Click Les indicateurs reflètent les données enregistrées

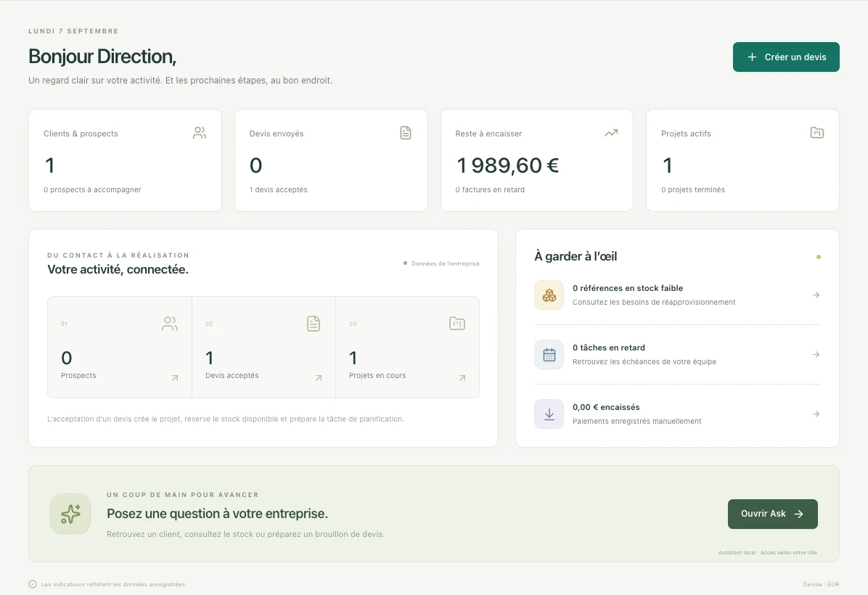tap(113, 585)
